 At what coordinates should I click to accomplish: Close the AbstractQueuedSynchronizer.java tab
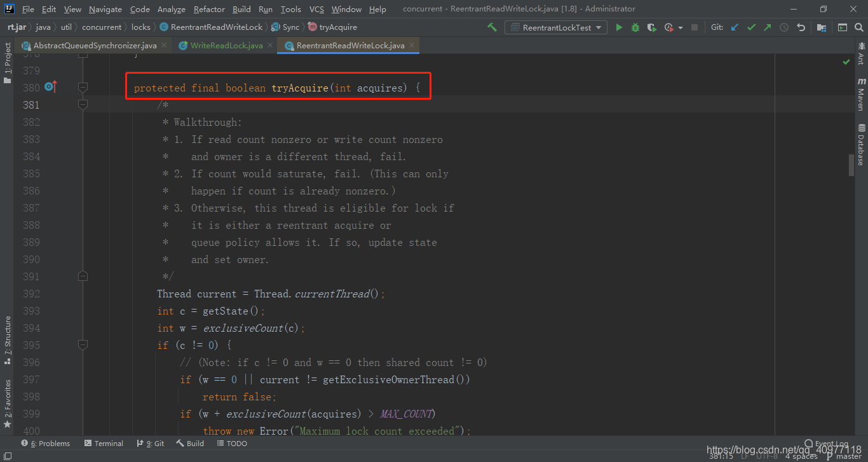164,45
